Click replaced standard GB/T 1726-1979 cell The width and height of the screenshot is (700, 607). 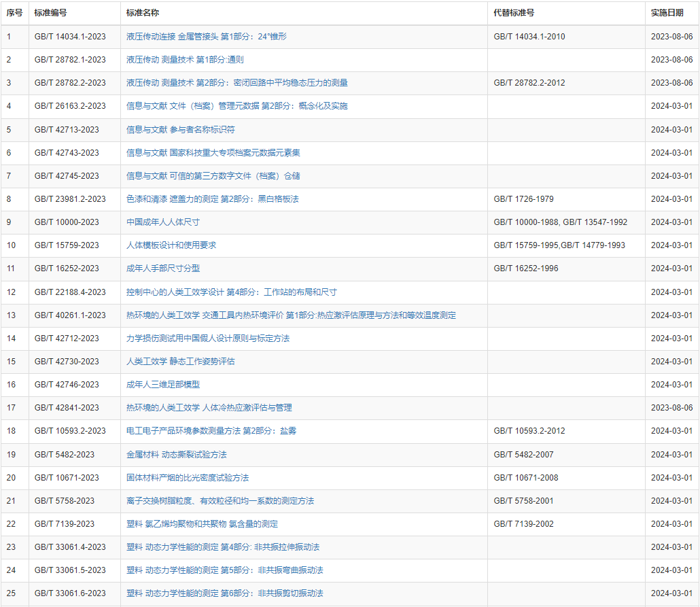point(523,199)
